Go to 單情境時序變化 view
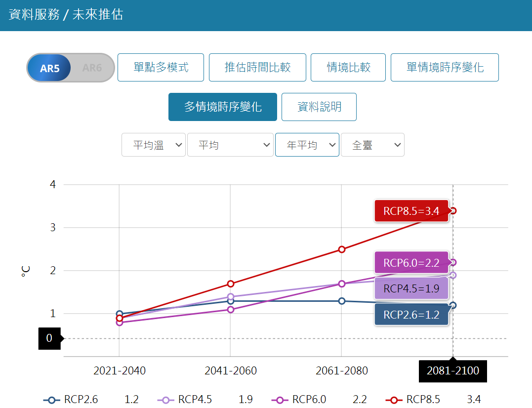Viewport: 532px width, 408px height. 445,67
